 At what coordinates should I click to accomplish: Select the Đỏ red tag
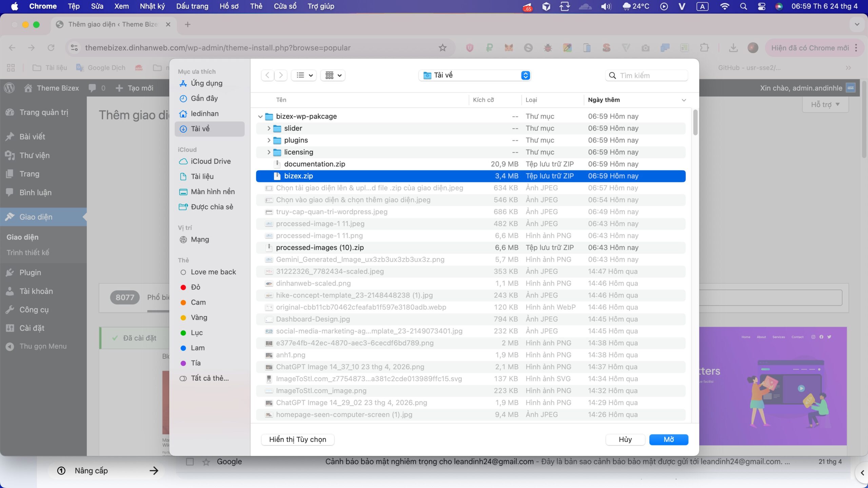(195, 287)
